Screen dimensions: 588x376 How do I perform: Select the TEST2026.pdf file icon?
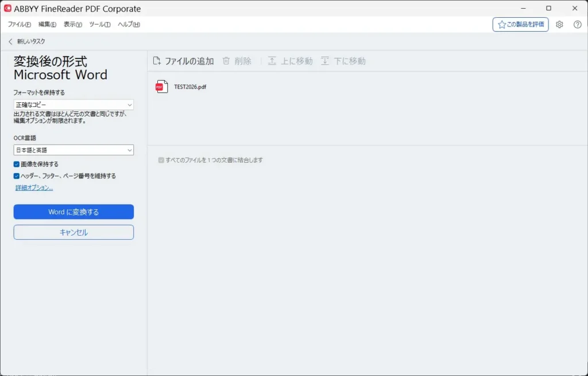161,87
